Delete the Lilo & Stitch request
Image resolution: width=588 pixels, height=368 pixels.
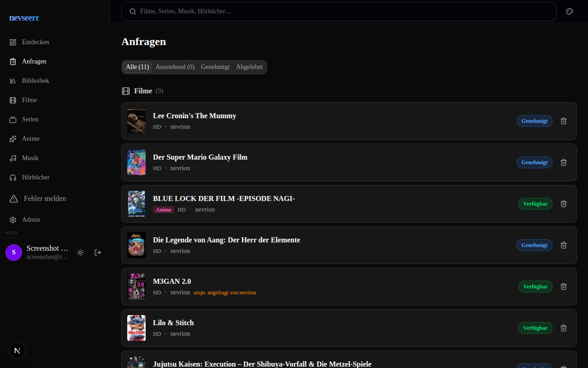tap(564, 328)
